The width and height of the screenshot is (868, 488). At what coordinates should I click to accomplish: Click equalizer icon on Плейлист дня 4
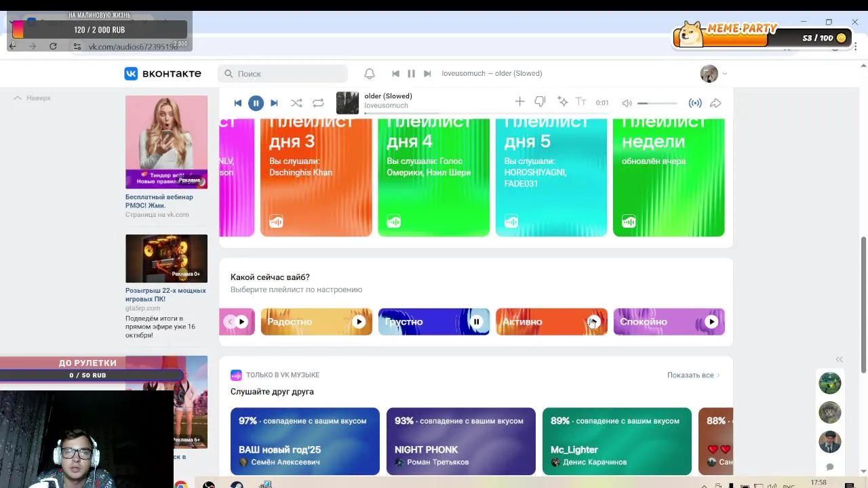click(394, 222)
